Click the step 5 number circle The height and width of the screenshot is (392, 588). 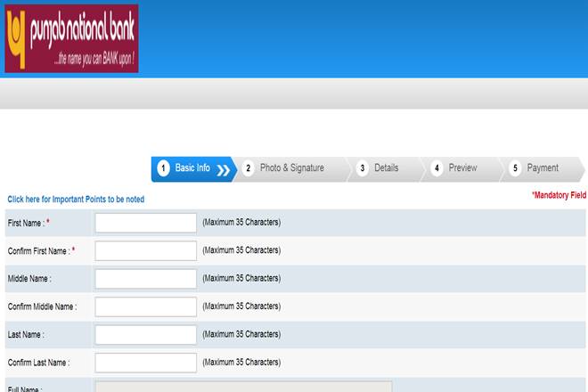pos(515,168)
